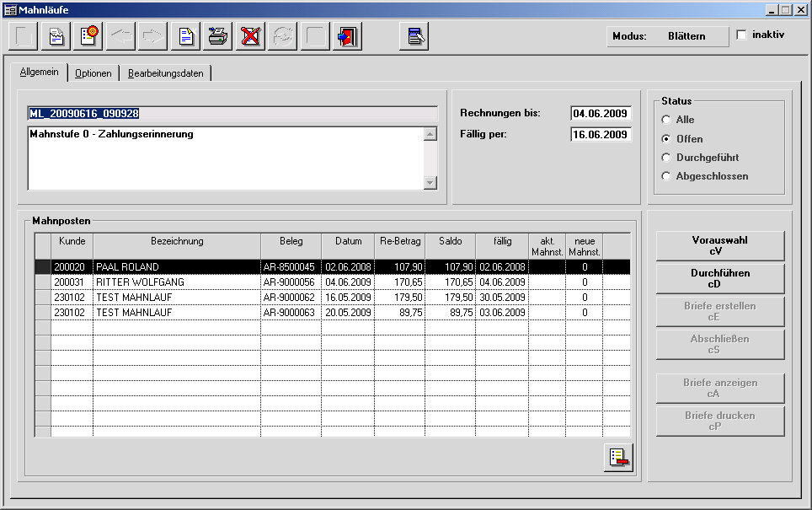Click the list with red target icon
Image resolution: width=812 pixels, height=510 pixels.
click(88, 37)
